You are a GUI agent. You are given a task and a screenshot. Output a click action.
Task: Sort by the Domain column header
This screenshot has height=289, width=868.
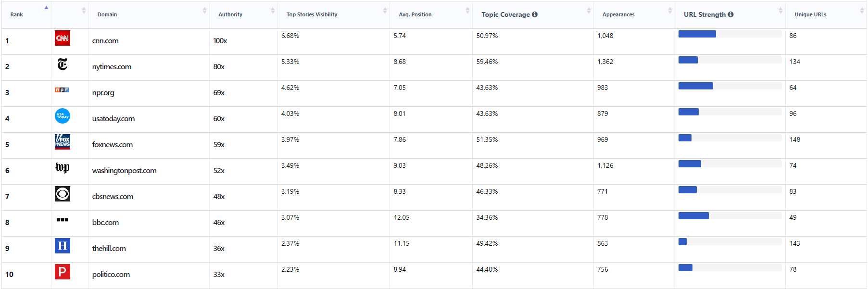tap(149, 14)
